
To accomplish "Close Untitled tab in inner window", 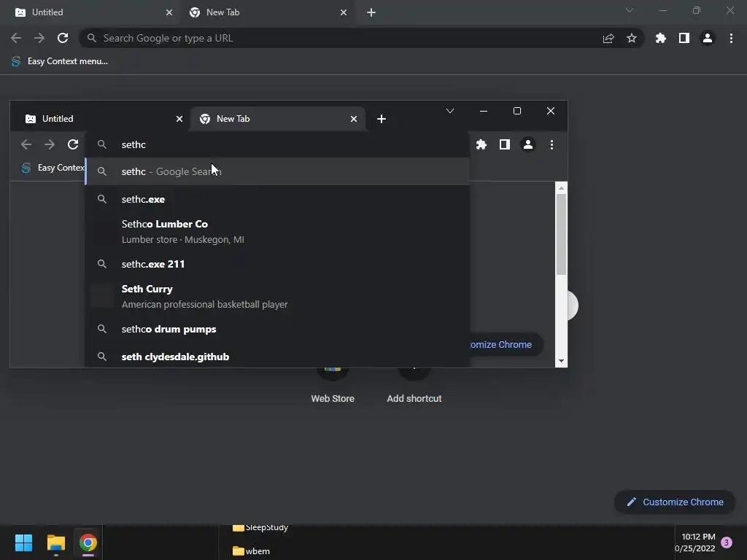I will pos(179,119).
